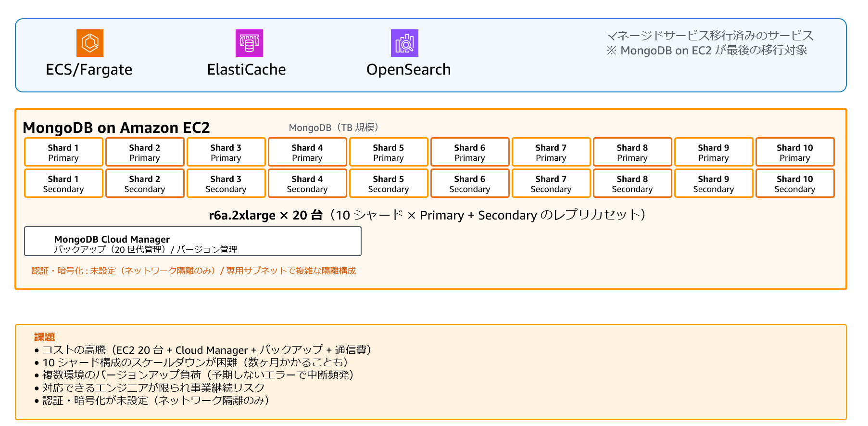
Task: Click the MongoDB（TB 規模）label
Action: (x=333, y=128)
